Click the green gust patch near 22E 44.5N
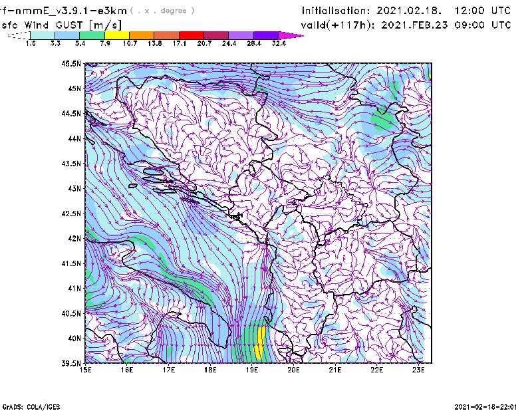Image resolution: width=532 pixels, height=411 pixels. [x=382, y=119]
